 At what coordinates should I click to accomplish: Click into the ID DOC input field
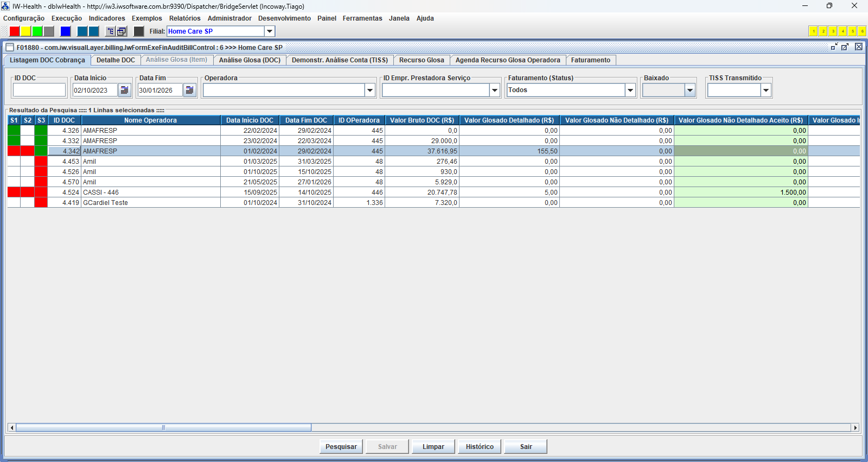pos(39,90)
